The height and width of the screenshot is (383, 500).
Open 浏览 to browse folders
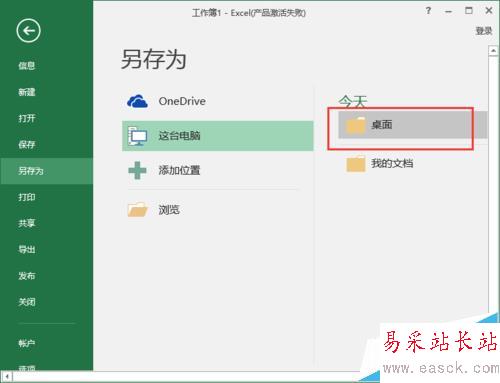[x=218, y=210]
